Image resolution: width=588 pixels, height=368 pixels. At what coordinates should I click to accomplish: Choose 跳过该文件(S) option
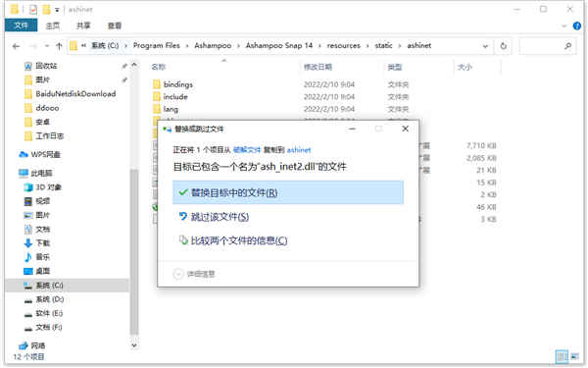tap(220, 217)
